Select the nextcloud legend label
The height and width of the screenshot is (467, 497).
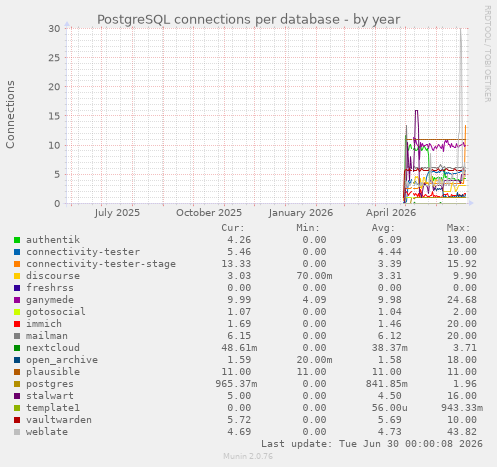[x=53, y=348]
